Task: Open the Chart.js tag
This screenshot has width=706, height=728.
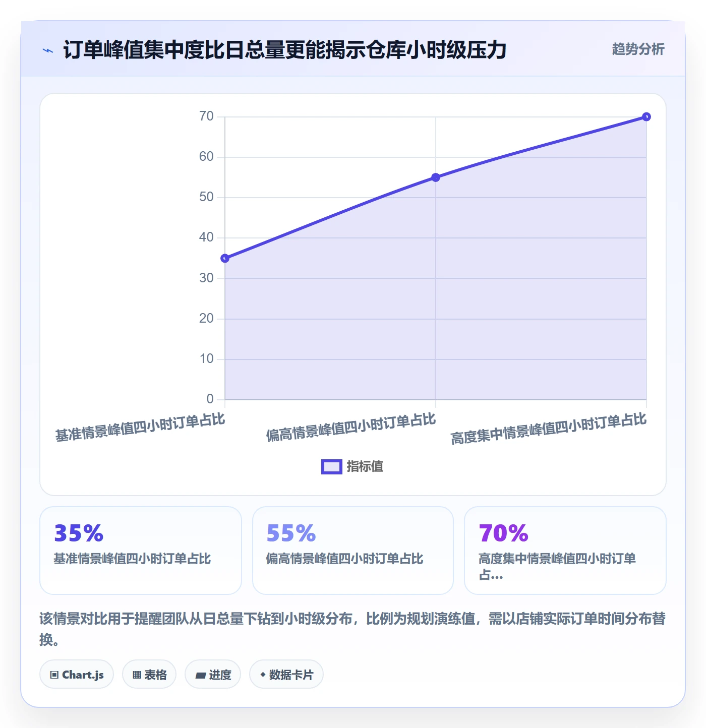Action: pos(77,674)
